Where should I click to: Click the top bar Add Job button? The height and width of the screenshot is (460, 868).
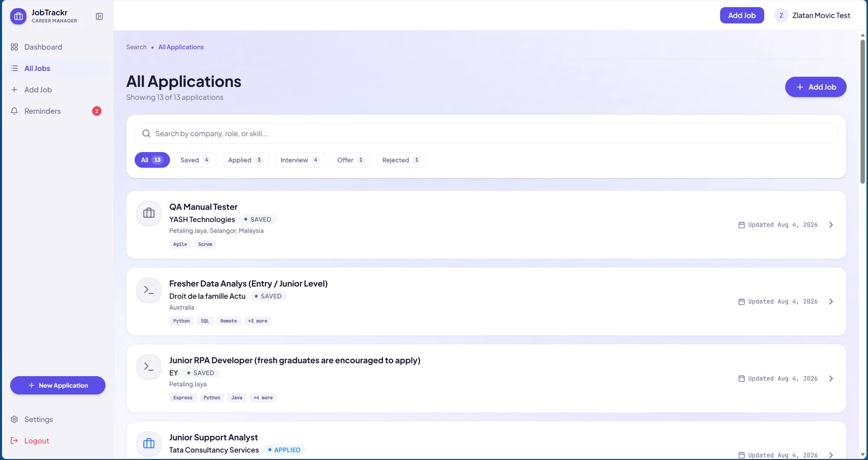point(742,15)
